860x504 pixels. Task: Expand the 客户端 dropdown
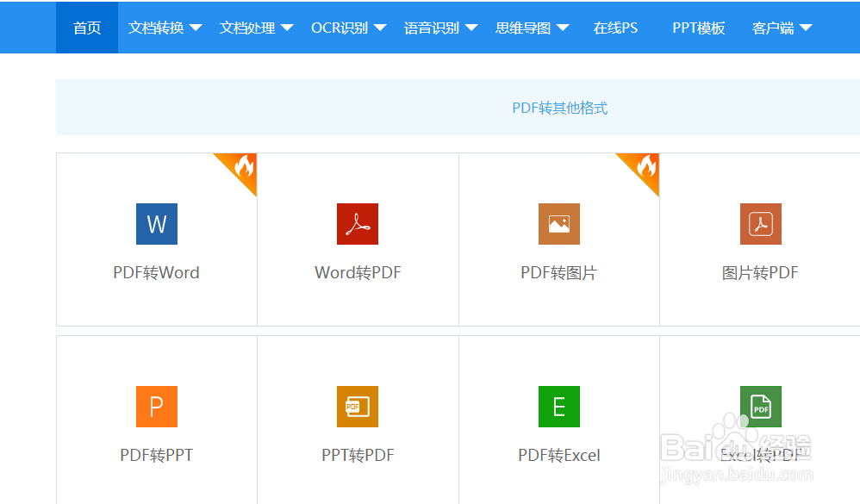coord(781,27)
